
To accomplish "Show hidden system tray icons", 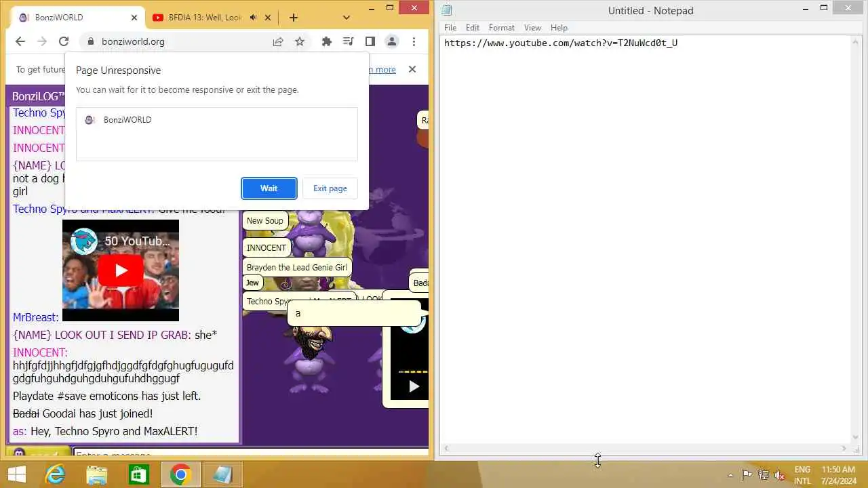I will click(x=730, y=475).
